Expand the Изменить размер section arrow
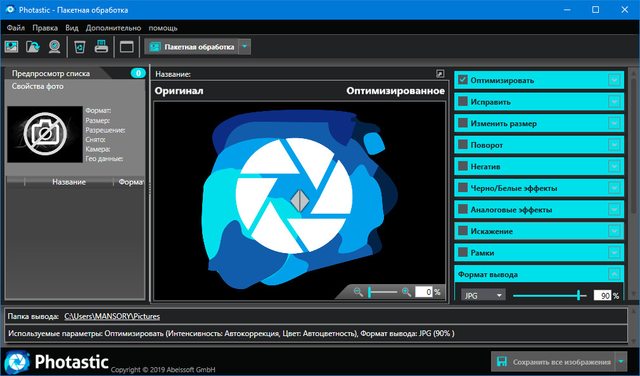Screen dimensions: 640x376 pos(614,123)
